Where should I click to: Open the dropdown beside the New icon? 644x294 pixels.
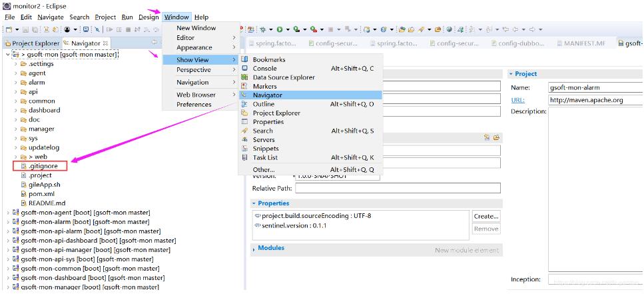coord(17,29)
